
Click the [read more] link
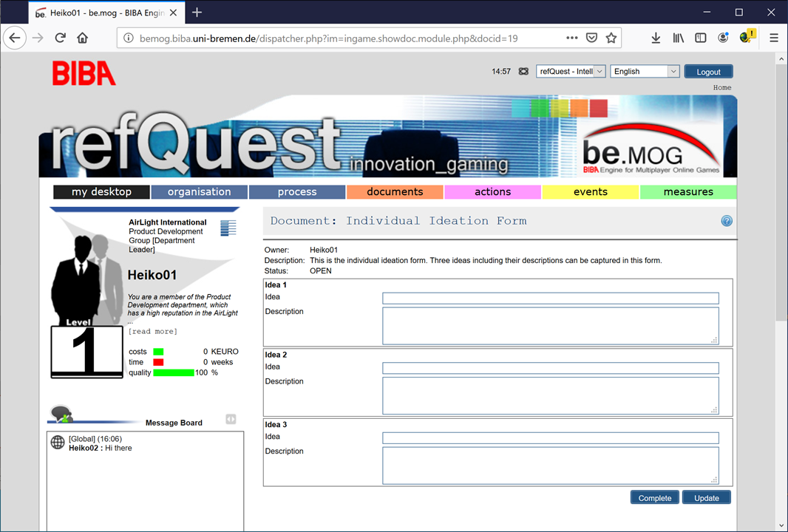click(153, 332)
